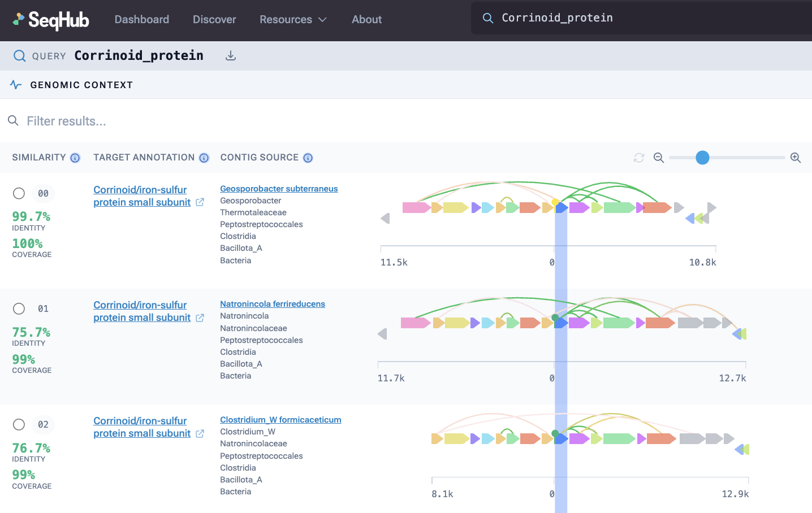Click the SeqHub logo

click(51, 20)
